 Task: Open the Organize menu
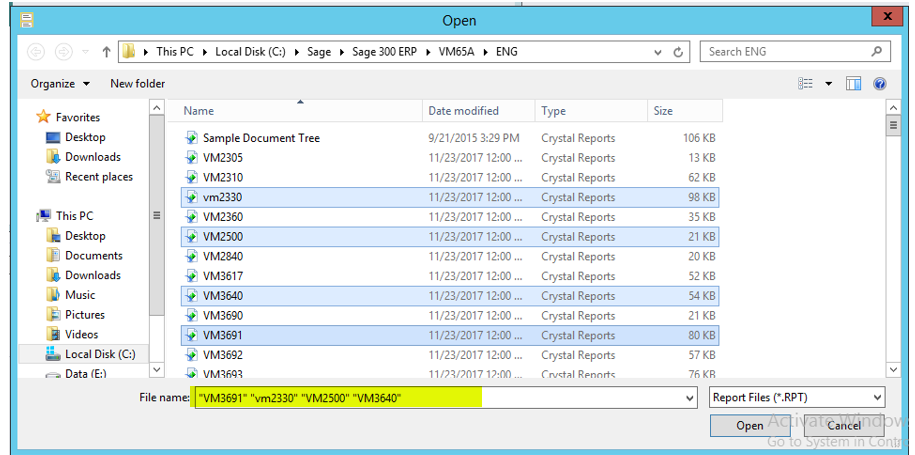point(60,84)
